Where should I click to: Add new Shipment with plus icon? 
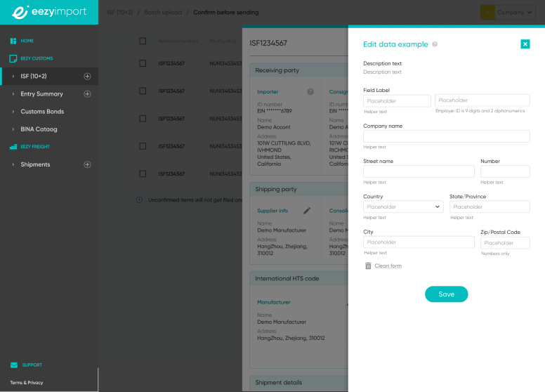(x=87, y=164)
